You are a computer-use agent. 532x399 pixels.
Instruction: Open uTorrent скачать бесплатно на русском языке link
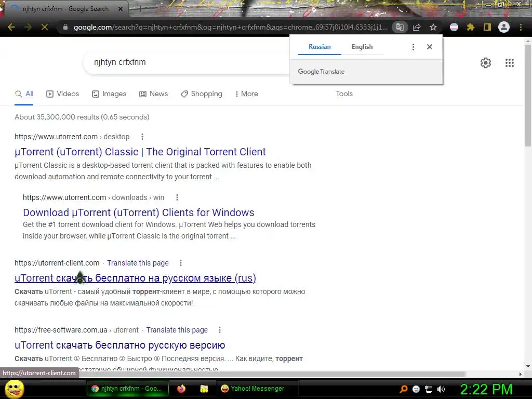coord(136,278)
